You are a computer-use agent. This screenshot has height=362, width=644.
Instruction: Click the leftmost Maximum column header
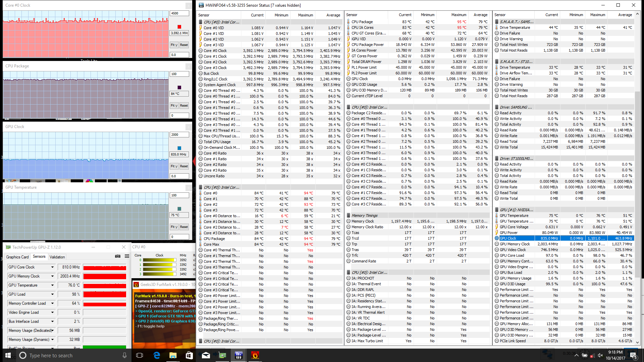point(302,15)
